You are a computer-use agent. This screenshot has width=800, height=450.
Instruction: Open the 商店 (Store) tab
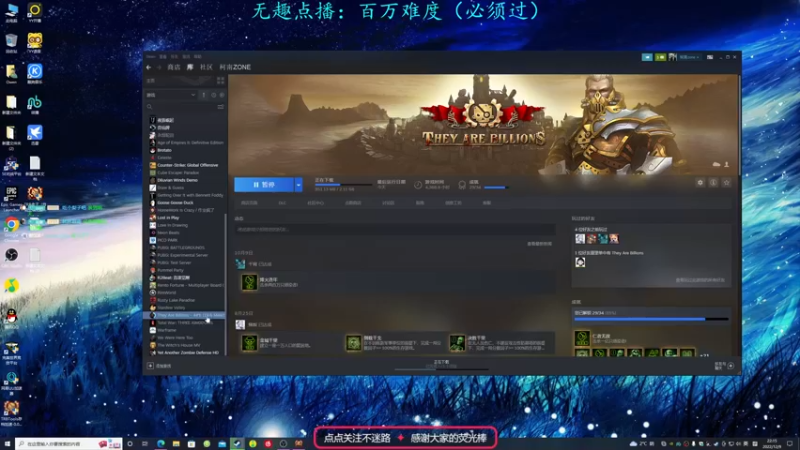(174, 67)
